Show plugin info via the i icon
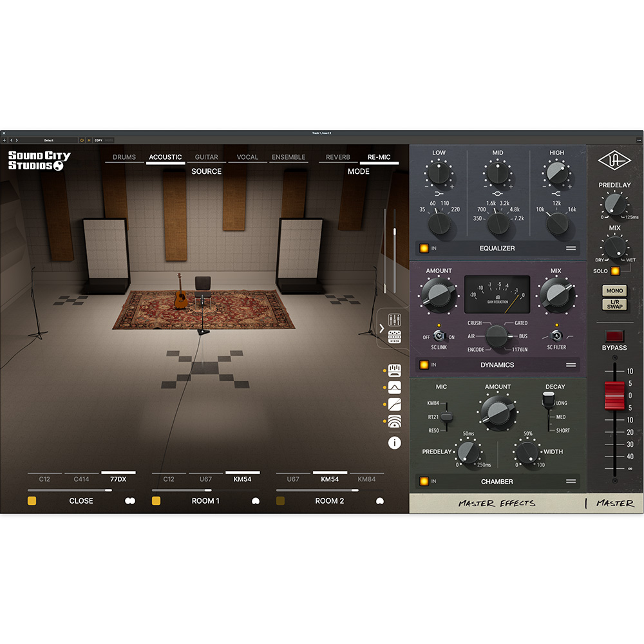 (x=394, y=442)
